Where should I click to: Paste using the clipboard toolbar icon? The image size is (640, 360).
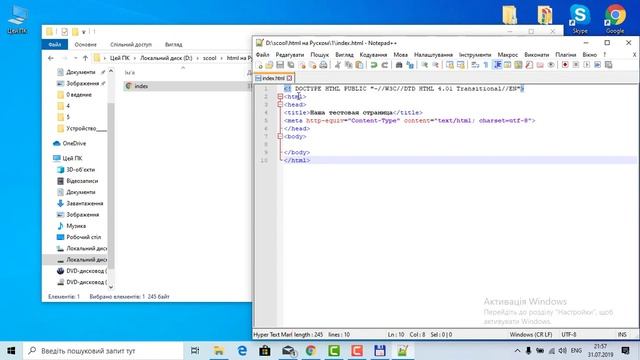pyautogui.click(x=359, y=65)
